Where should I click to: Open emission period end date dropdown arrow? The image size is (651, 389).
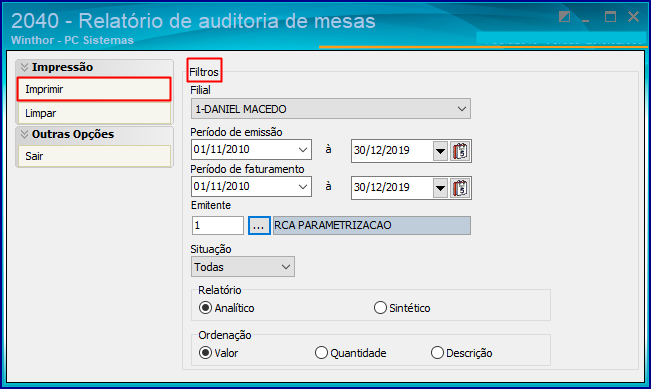[440, 151]
